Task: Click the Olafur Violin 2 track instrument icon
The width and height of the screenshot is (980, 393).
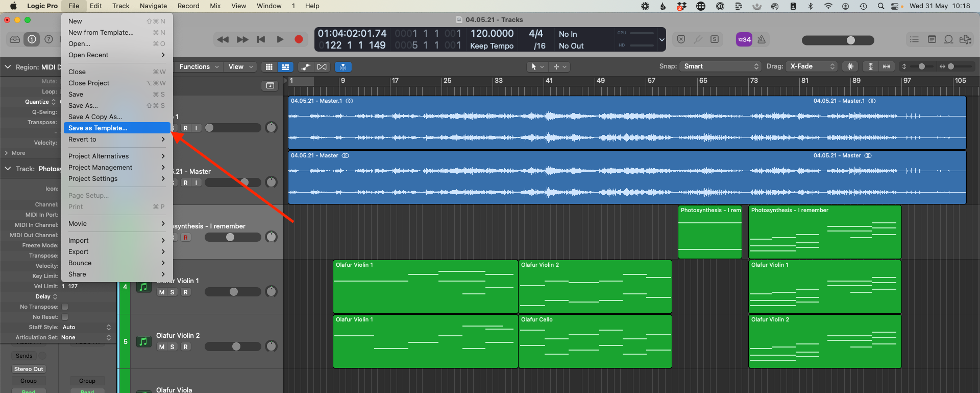Action: 143,341
